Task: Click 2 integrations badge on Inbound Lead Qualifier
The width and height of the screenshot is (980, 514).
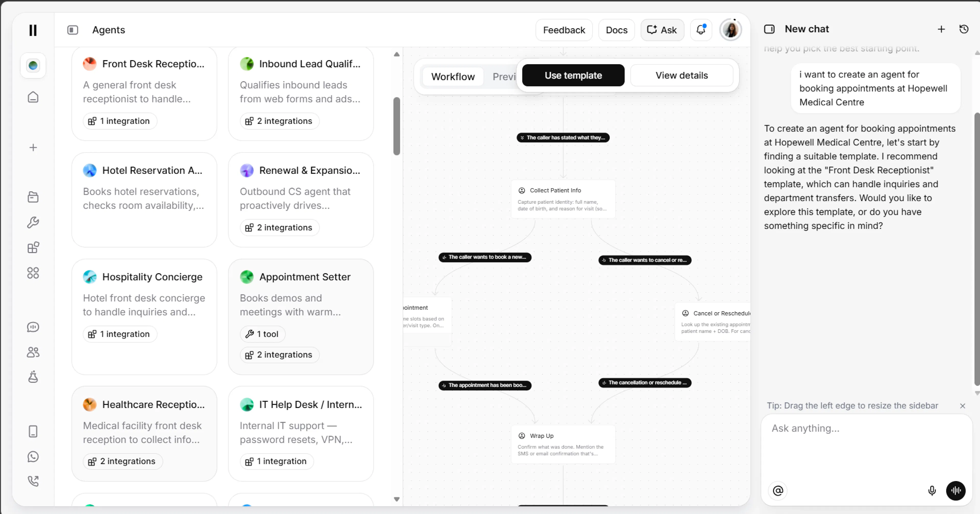Action: (x=279, y=121)
